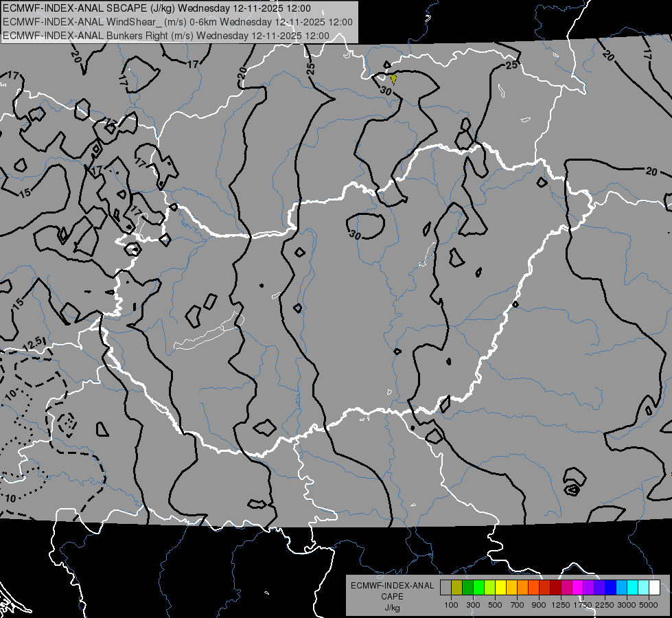Click legend value 500
The image size is (672, 618).
(495, 605)
